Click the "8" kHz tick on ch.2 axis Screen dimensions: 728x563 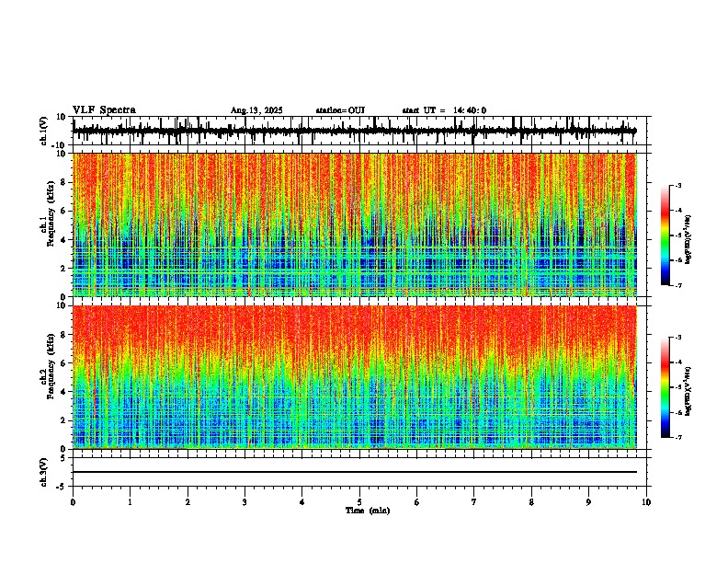click(63, 335)
